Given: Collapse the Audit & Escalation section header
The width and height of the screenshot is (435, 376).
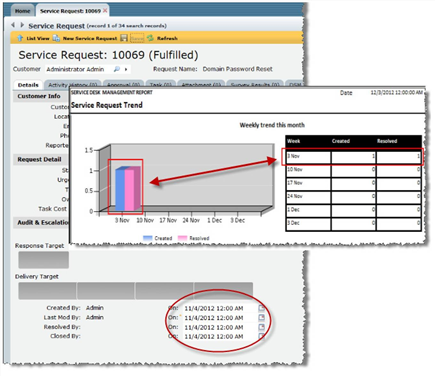Looking at the screenshot, I should [x=41, y=222].
